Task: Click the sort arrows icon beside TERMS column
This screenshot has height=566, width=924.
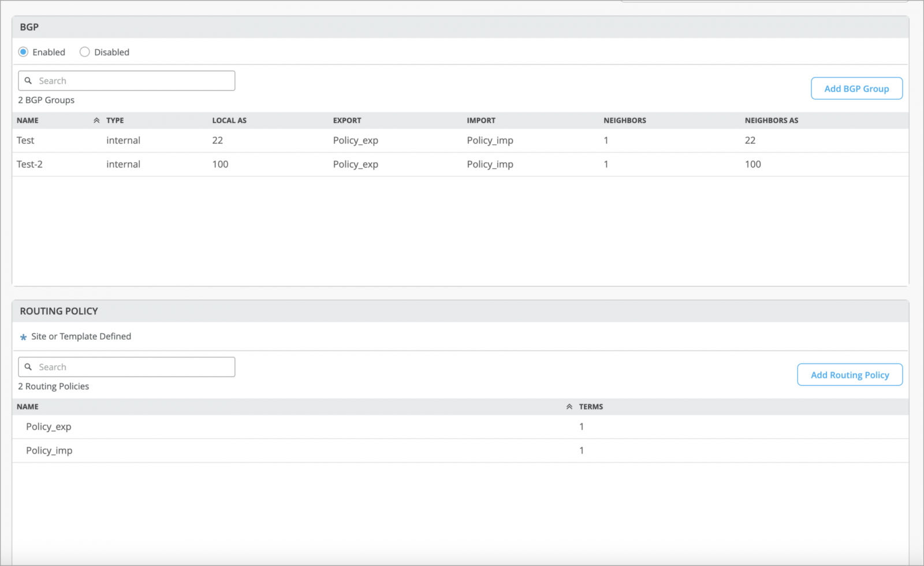Action: 569,407
